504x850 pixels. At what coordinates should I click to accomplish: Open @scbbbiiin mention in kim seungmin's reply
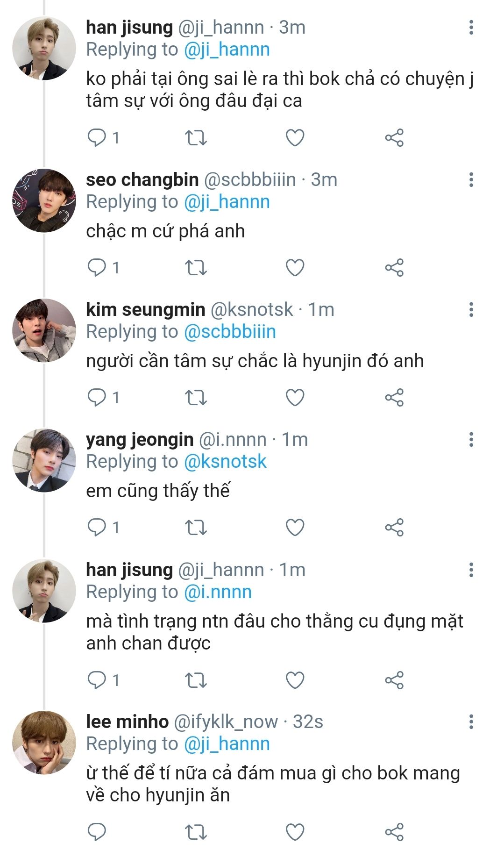230,332
